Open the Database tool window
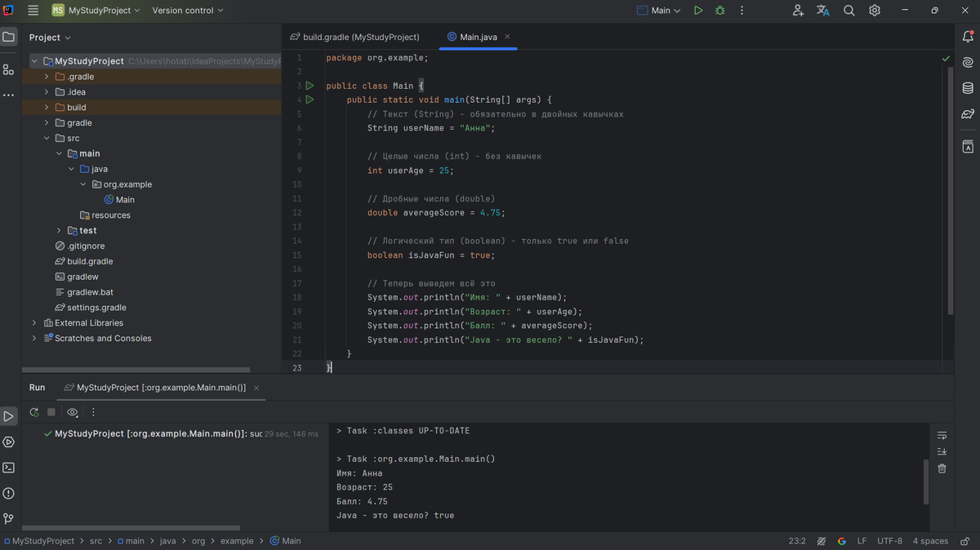This screenshot has height=550, width=980. point(968,88)
